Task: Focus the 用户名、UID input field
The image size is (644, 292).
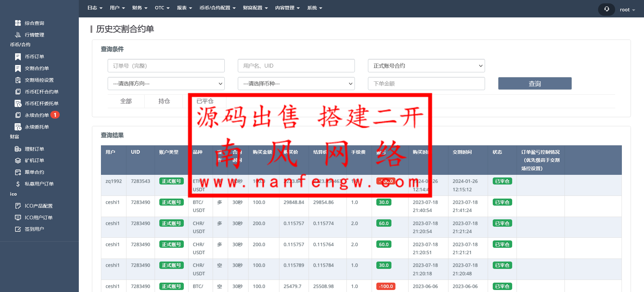Action: click(296, 66)
